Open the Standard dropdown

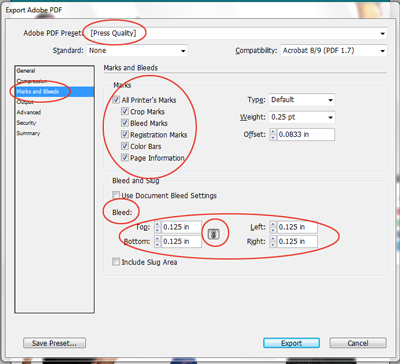[137, 51]
